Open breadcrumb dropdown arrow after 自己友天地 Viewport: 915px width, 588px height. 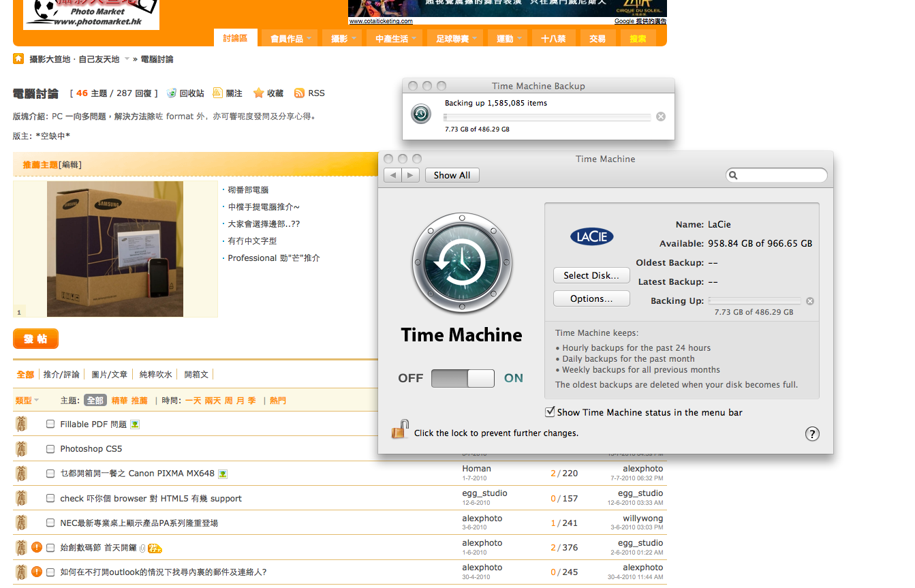[x=127, y=59]
